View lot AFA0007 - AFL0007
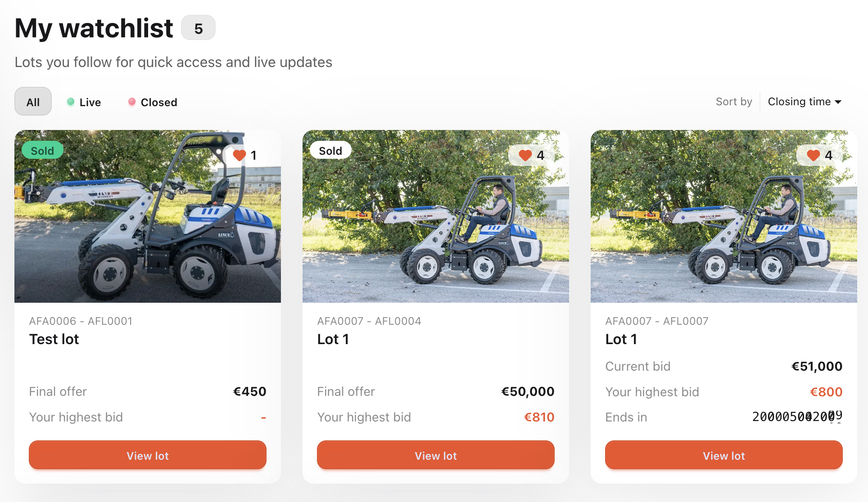The image size is (868, 502). coord(724,455)
